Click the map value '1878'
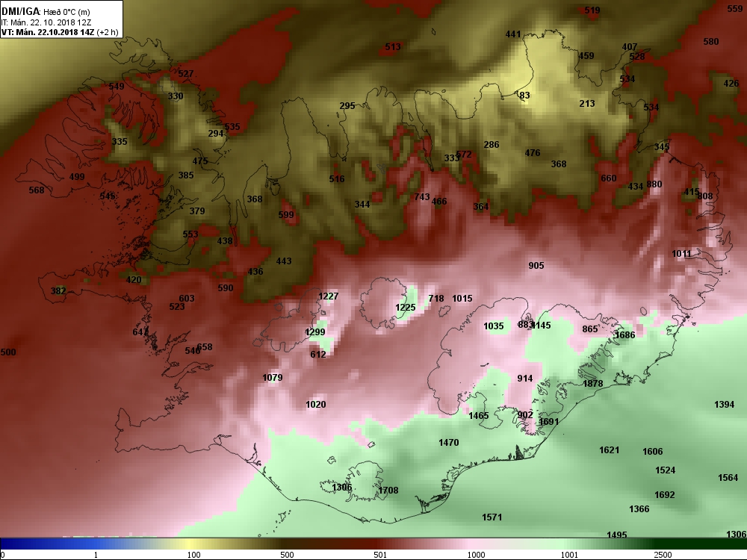The height and width of the screenshot is (560, 747). (593, 383)
